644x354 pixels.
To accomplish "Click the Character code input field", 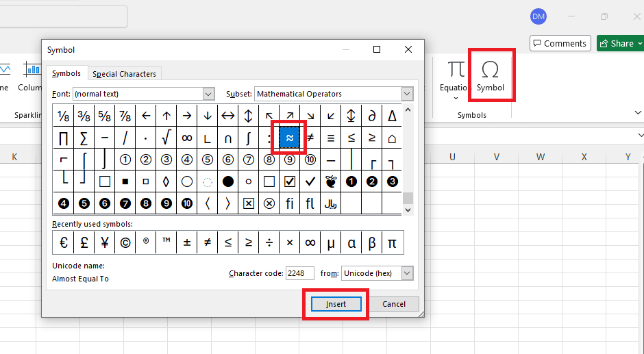I will (x=300, y=273).
